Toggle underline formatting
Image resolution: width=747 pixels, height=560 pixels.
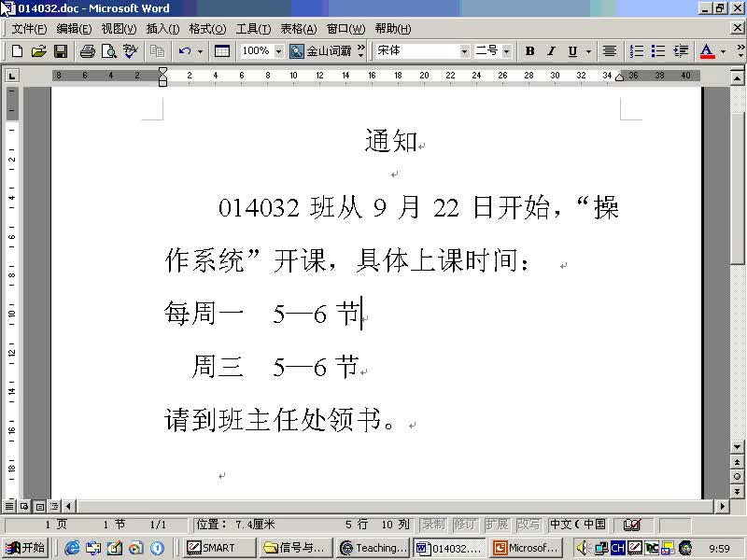572,51
